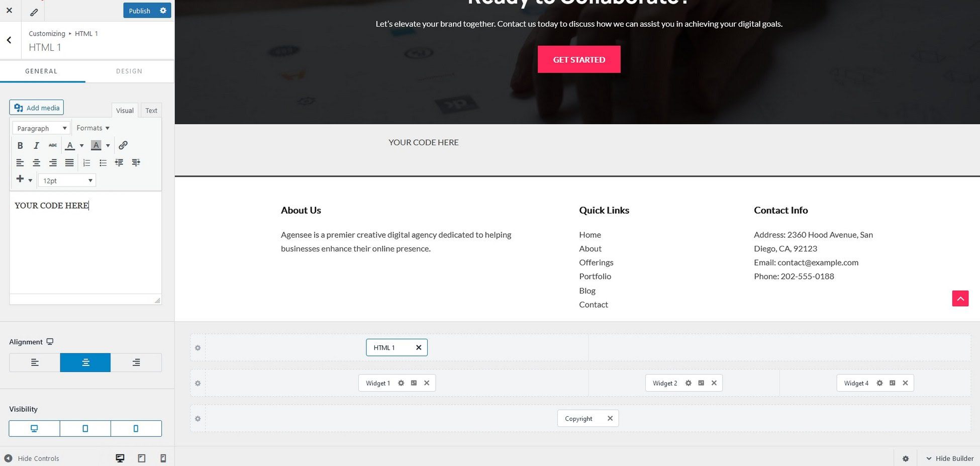Set Alignment to left
980x466 pixels.
pyautogui.click(x=35, y=362)
